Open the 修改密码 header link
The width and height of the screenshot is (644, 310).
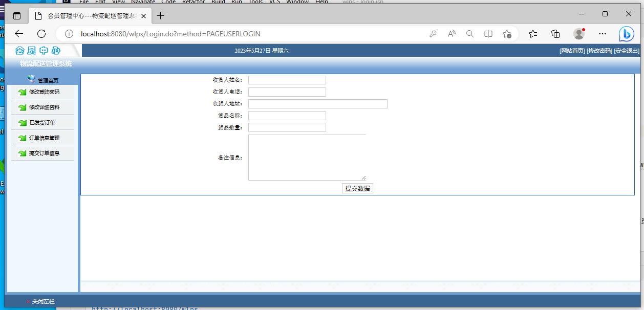click(599, 51)
